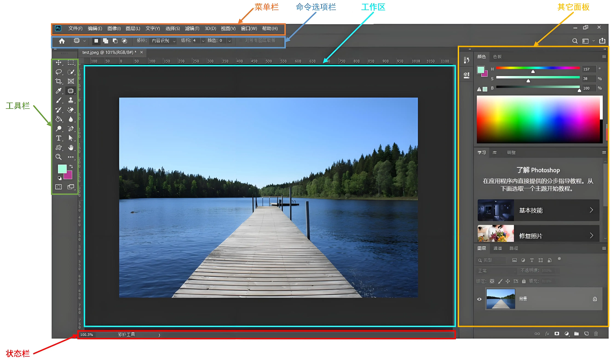
Task: Enable the 对所有图层取样 checkbox
Action: point(241,40)
